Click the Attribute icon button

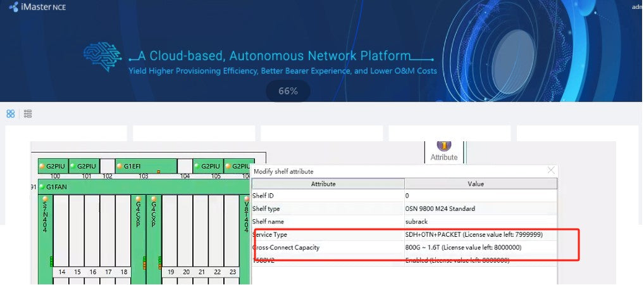443,150
